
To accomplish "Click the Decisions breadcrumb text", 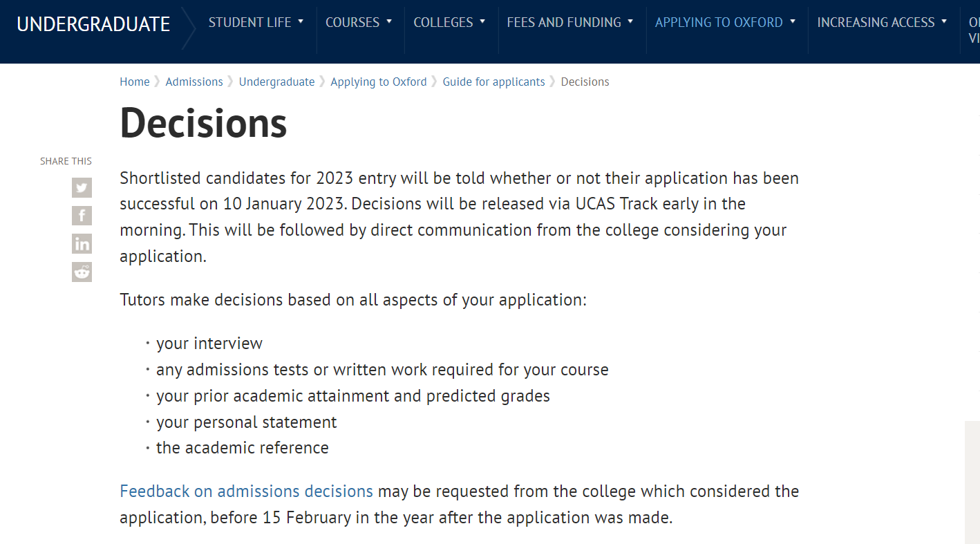I will 585,82.
